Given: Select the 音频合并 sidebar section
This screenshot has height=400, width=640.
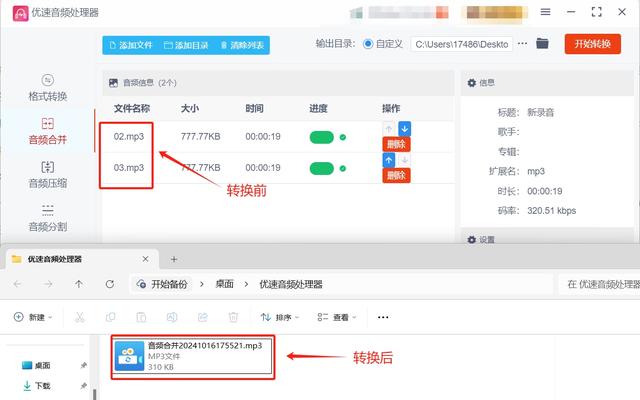Looking at the screenshot, I should click(48, 131).
